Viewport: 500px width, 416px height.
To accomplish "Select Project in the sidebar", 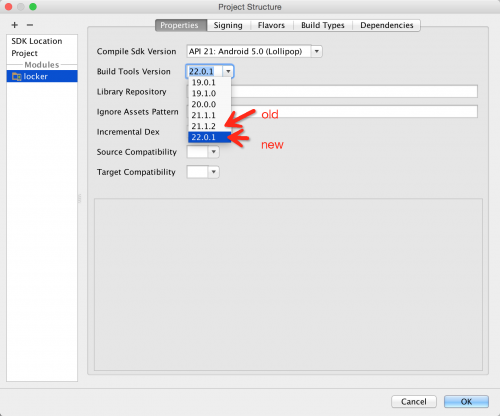I will pos(24,53).
